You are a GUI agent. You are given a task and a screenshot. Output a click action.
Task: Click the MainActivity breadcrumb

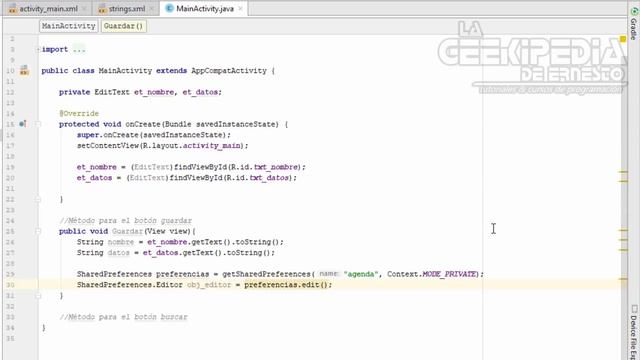click(69, 26)
